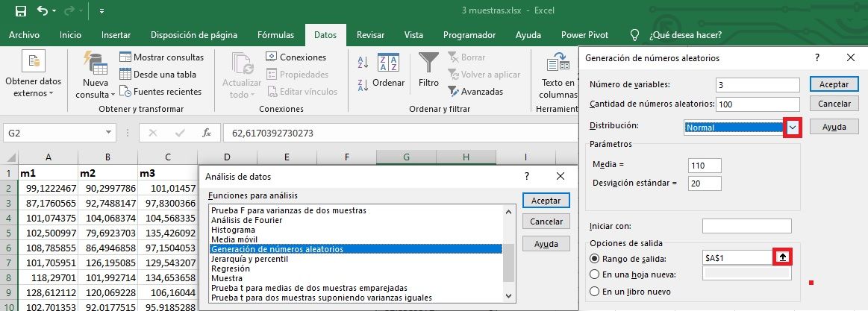The image size is (868, 311).
Task: Click the help question mark in Análisis de datos
Action: click(x=526, y=177)
